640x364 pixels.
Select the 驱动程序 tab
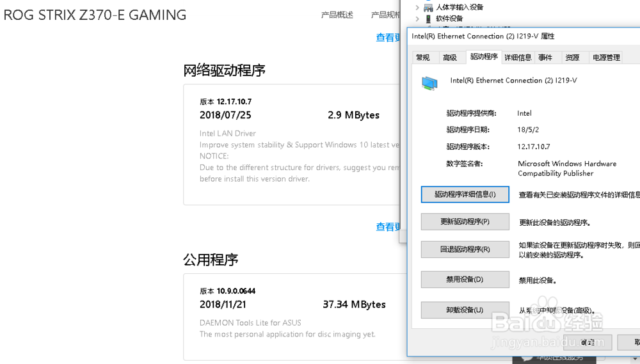(484, 57)
